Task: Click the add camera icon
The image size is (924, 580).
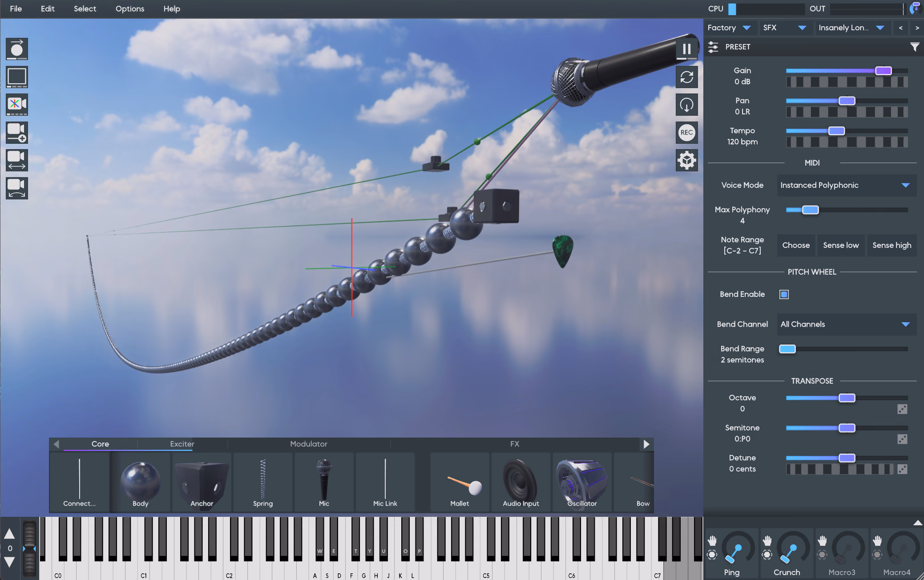Action: 17,133
